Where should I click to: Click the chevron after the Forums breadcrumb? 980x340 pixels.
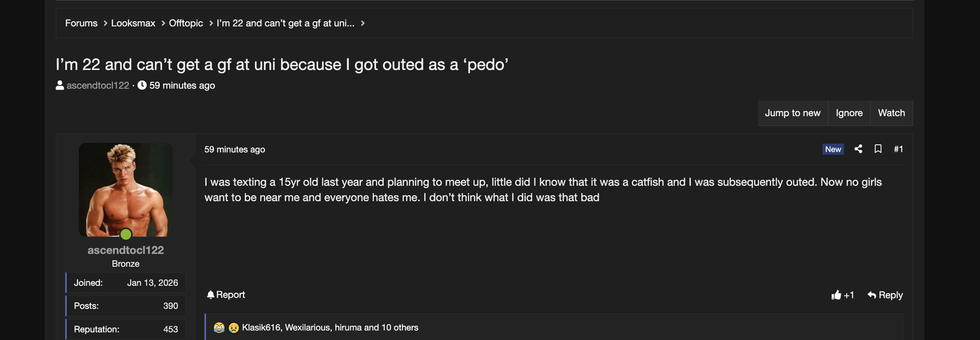click(x=105, y=23)
